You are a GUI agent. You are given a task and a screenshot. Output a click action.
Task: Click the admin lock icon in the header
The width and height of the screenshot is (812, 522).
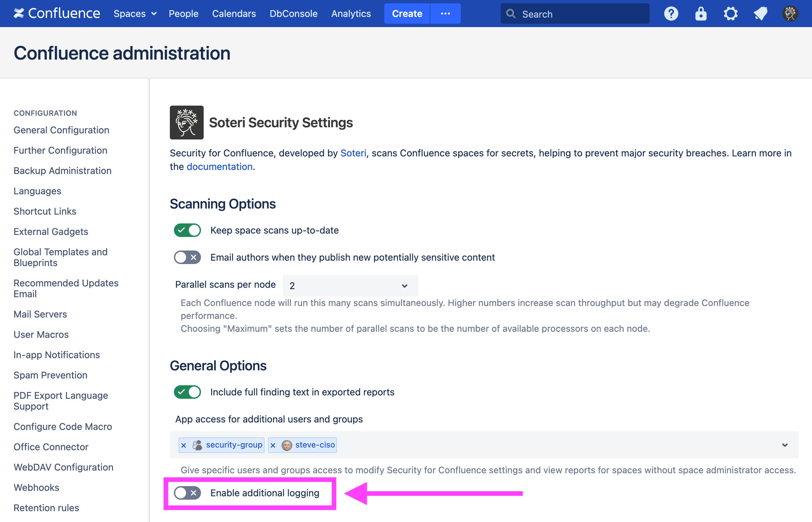(701, 14)
